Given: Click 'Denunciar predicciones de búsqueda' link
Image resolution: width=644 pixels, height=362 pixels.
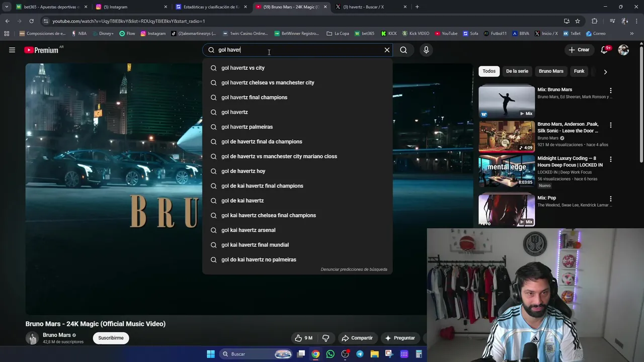Looking at the screenshot, I should 354,269.
